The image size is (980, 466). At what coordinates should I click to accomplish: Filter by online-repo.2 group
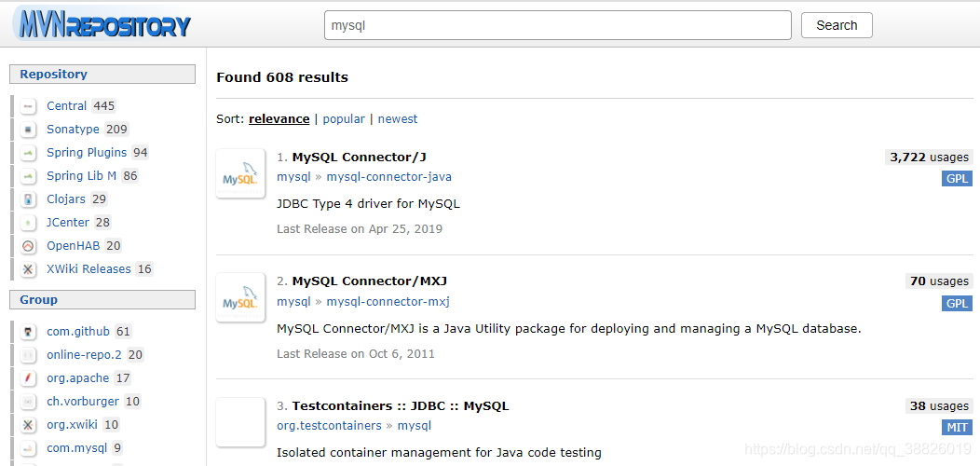[85, 355]
